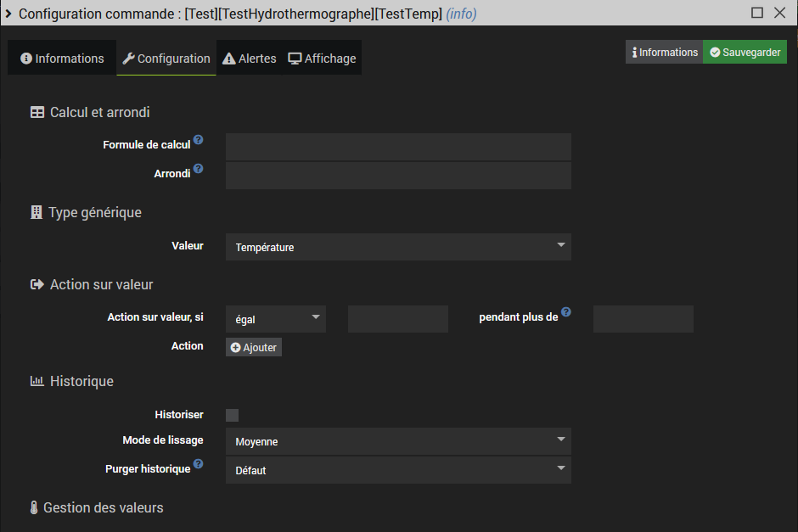Viewport: 798px width, 532px height.
Task: Open Purger historique Défaut dropdown
Action: [x=397, y=470]
